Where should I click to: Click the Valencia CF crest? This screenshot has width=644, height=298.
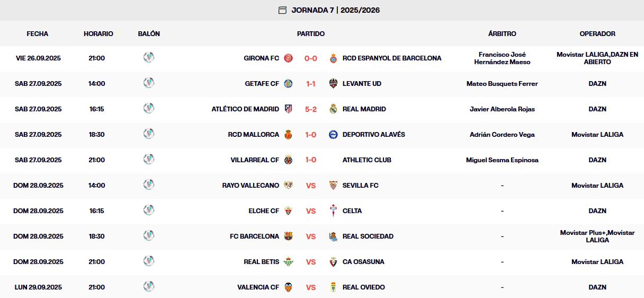(x=289, y=287)
